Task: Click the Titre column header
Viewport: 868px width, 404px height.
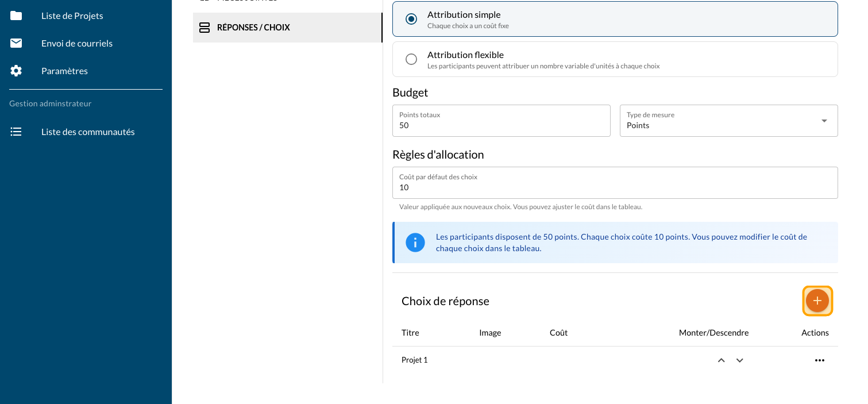Action: tap(410, 333)
